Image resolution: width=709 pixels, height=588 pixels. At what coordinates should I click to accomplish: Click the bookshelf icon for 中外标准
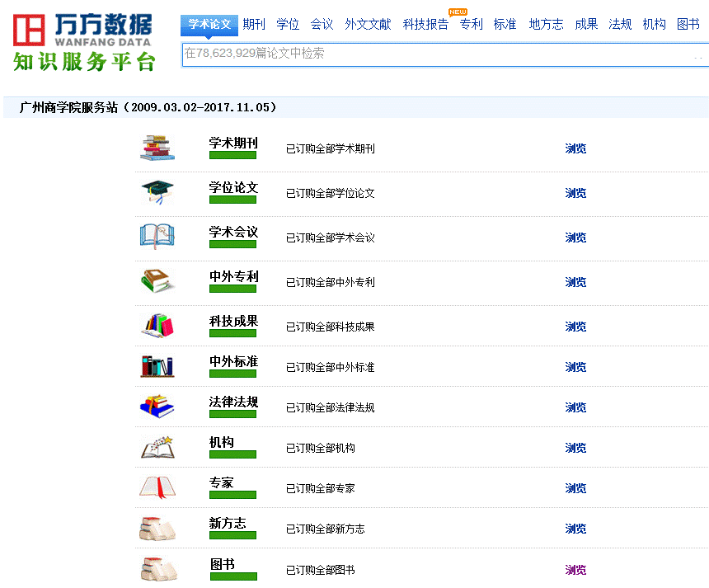point(157,366)
